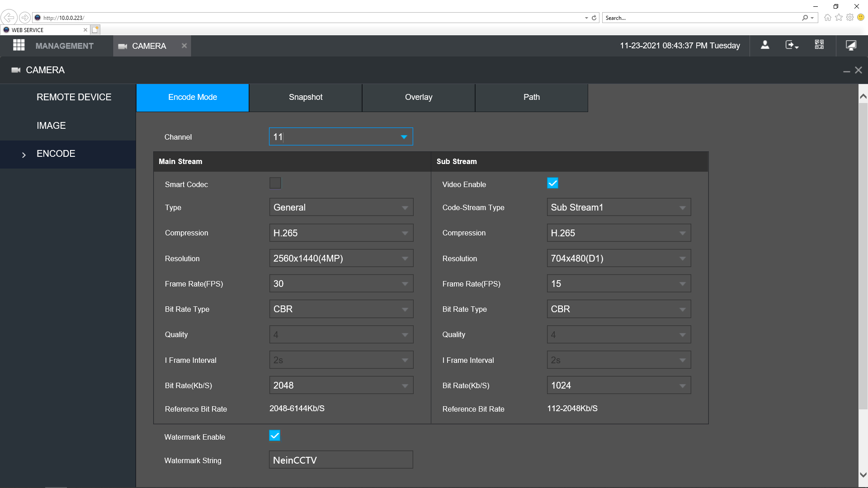Viewport: 868px width, 488px height.
Task: Switch to the Snapshot tab
Action: pos(306,98)
